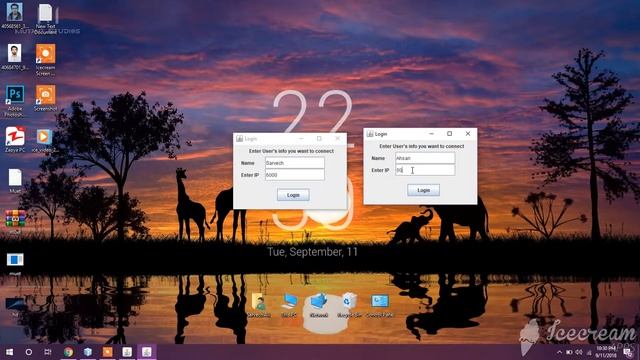Image resolution: width=640 pixels, height=360 pixels.
Task: Click Login button in the Sarvech window
Action: (293, 195)
